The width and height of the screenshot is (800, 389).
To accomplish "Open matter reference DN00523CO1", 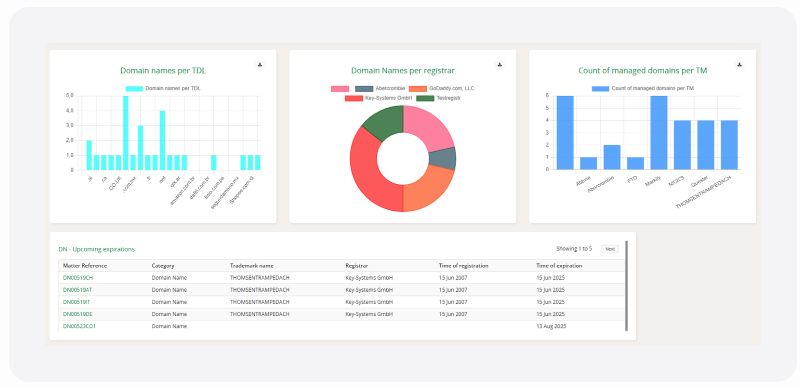I will (79, 326).
